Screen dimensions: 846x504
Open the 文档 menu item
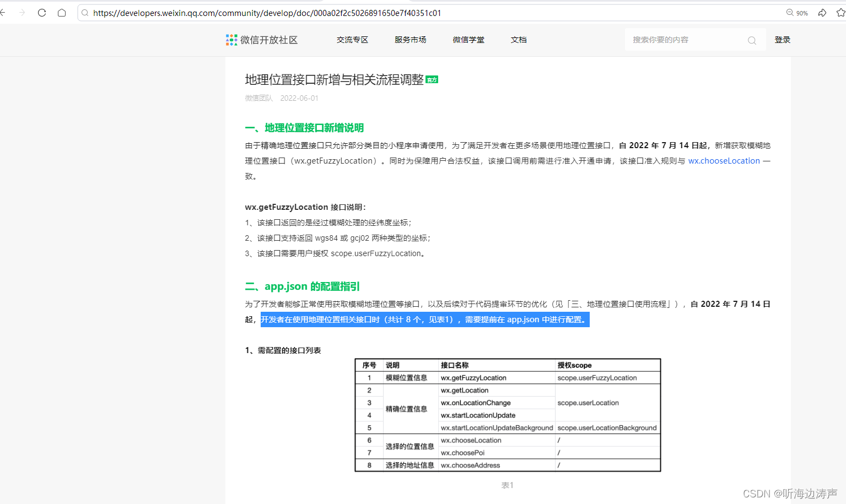(518, 40)
